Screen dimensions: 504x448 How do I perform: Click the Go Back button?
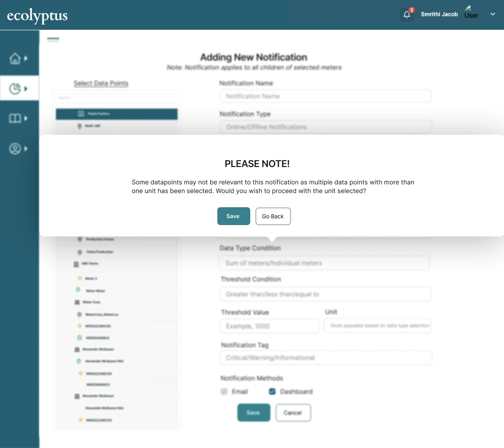(x=273, y=216)
